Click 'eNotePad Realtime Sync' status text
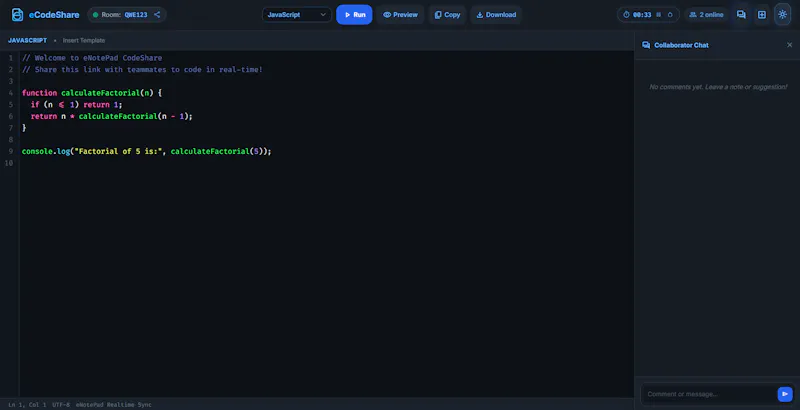This screenshot has width=800, height=410. pos(114,405)
